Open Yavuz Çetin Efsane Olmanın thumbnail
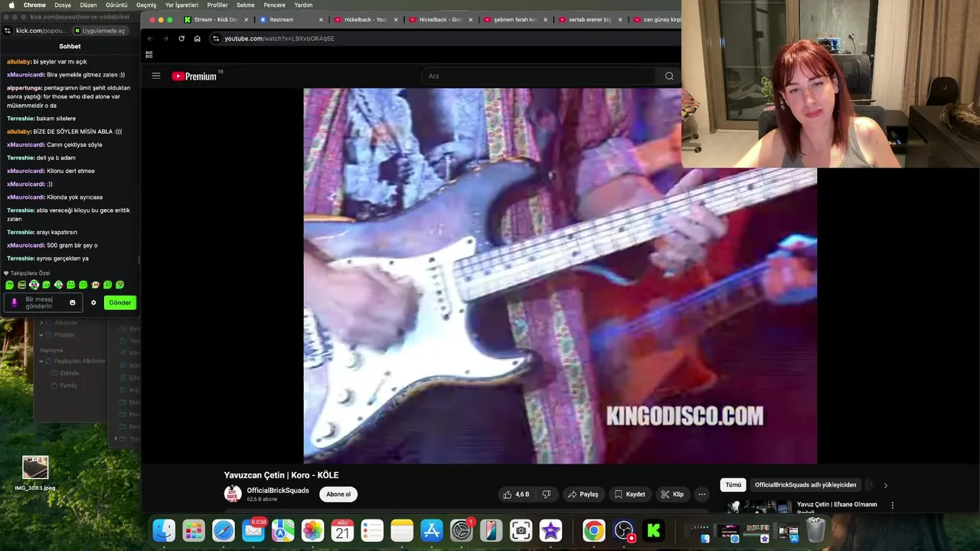980x551 pixels. (x=759, y=507)
